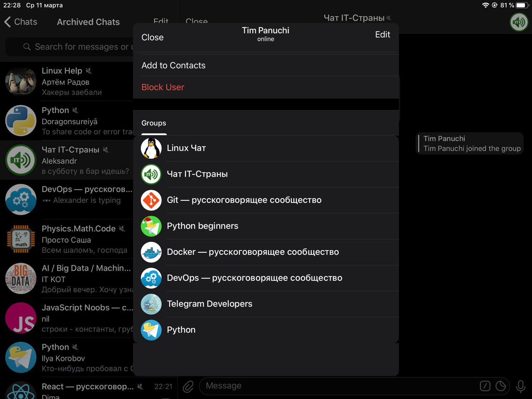Tap the AI / Big Data chat avatar
Screen dimensions: 532x399
[21, 278]
